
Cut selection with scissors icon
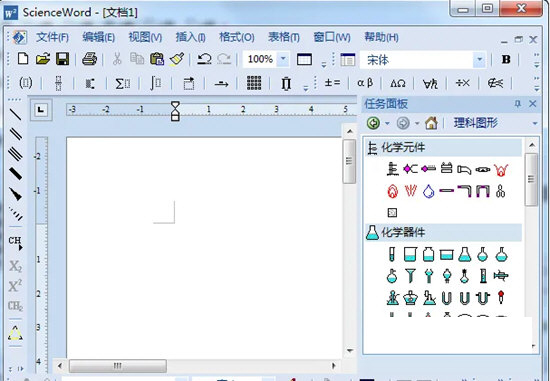(x=117, y=59)
